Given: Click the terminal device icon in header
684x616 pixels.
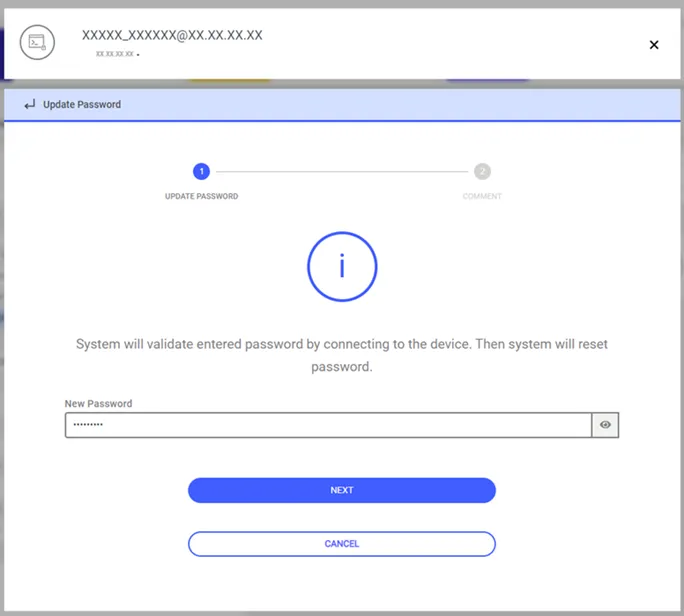Looking at the screenshot, I should [37, 42].
